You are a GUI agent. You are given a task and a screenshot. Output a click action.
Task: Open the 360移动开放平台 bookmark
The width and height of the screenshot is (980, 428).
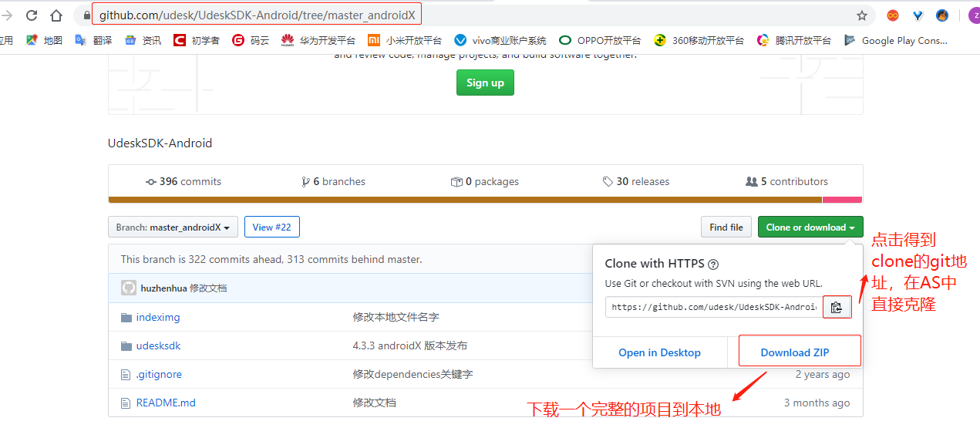pyautogui.click(x=699, y=40)
